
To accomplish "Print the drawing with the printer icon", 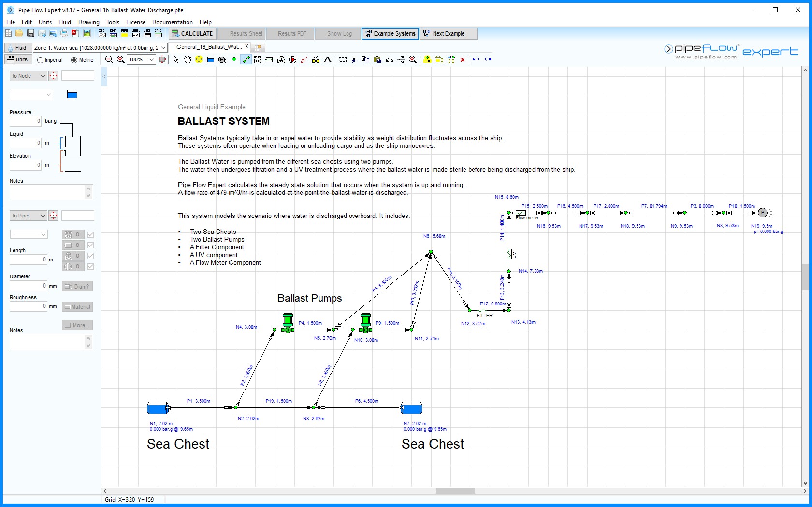I will pos(64,33).
